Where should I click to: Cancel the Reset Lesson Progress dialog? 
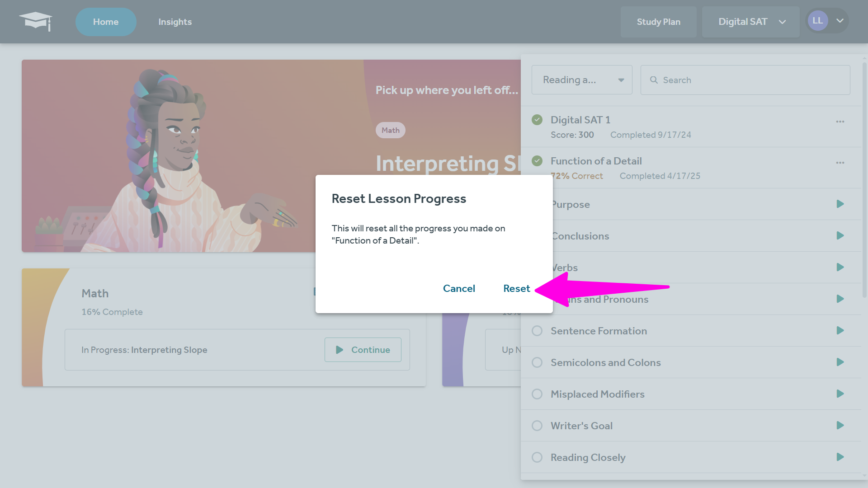tap(459, 288)
